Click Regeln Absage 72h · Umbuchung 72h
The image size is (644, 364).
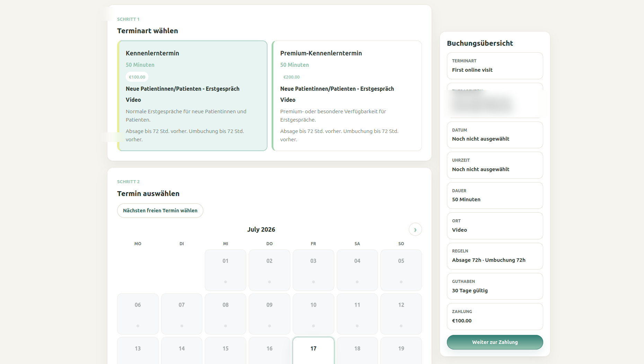(x=495, y=256)
